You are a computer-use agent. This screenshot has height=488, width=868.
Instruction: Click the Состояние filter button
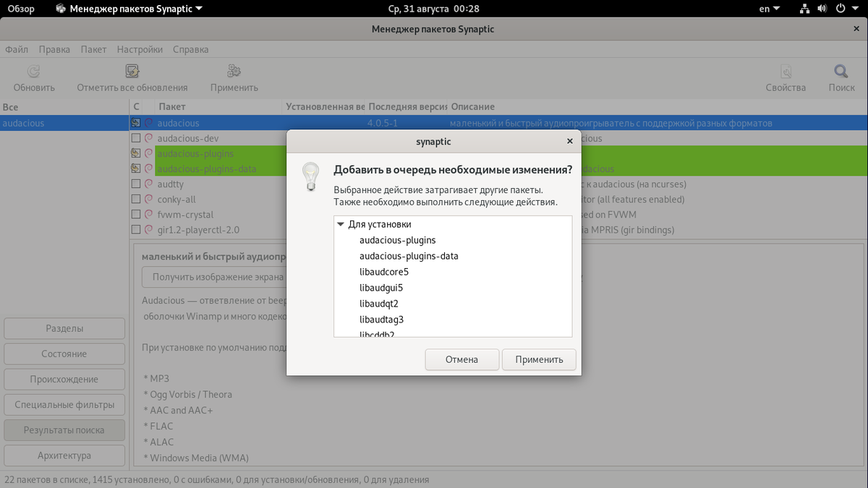coord(64,354)
